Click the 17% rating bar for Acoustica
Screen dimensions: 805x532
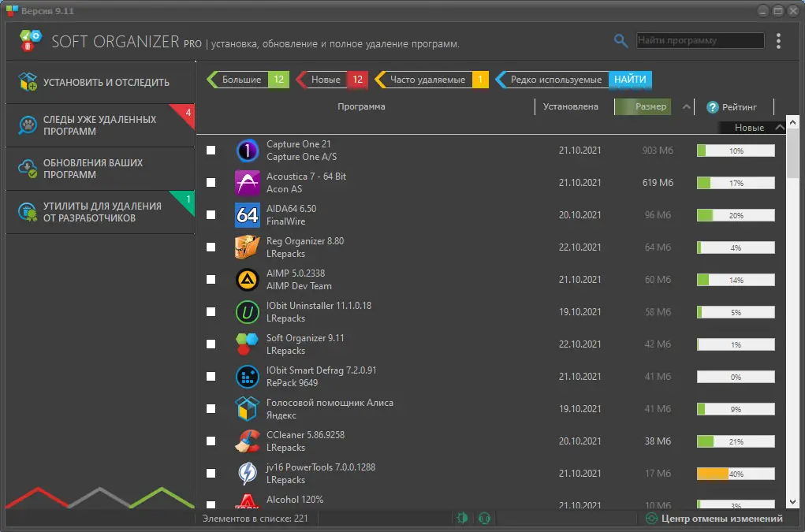click(x=736, y=183)
